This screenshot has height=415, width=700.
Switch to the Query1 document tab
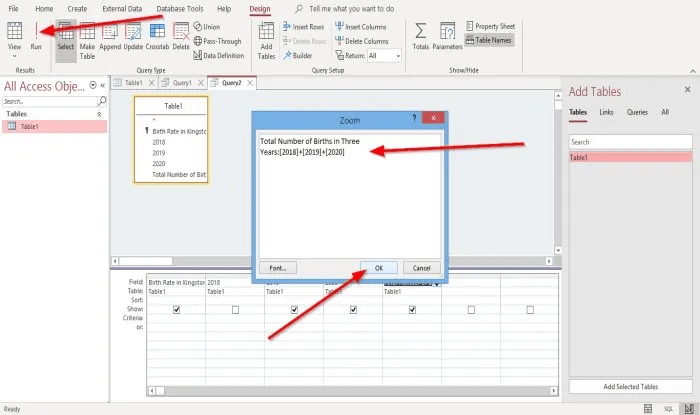[x=182, y=83]
